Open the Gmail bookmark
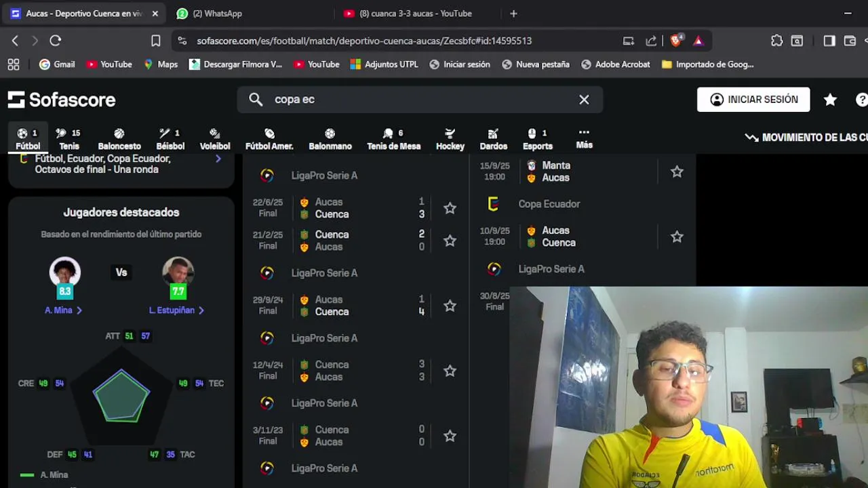This screenshot has width=868, height=488. pos(57,64)
